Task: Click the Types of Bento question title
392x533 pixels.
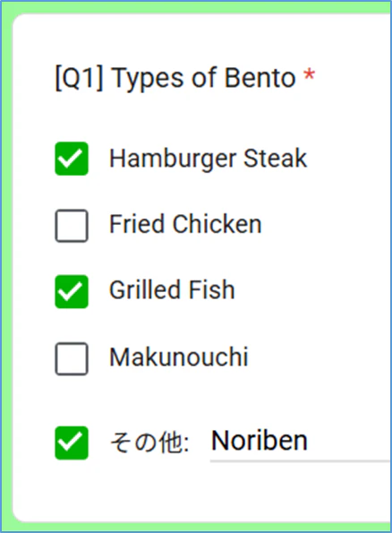Action: pos(185,78)
